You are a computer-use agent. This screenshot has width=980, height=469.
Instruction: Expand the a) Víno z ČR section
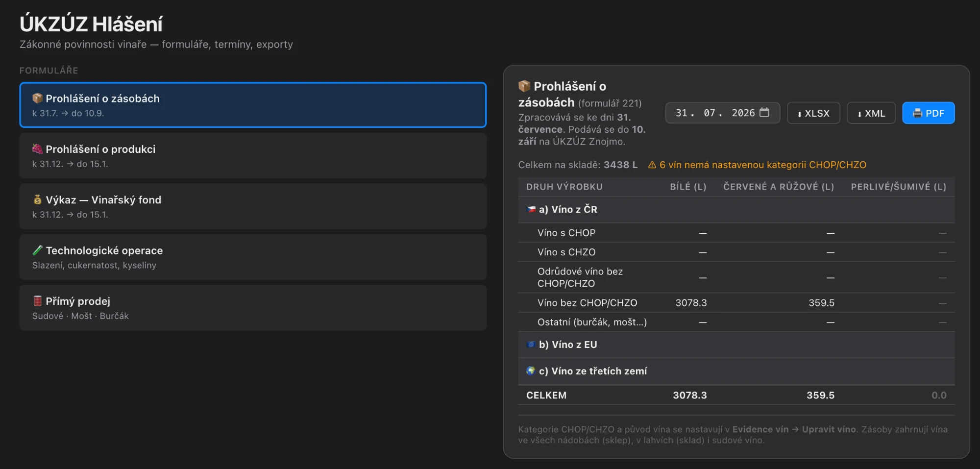coord(736,210)
